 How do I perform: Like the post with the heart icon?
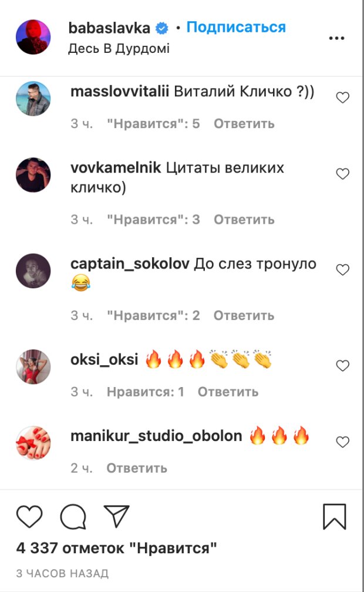pyautogui.click(x=29, y=516)
